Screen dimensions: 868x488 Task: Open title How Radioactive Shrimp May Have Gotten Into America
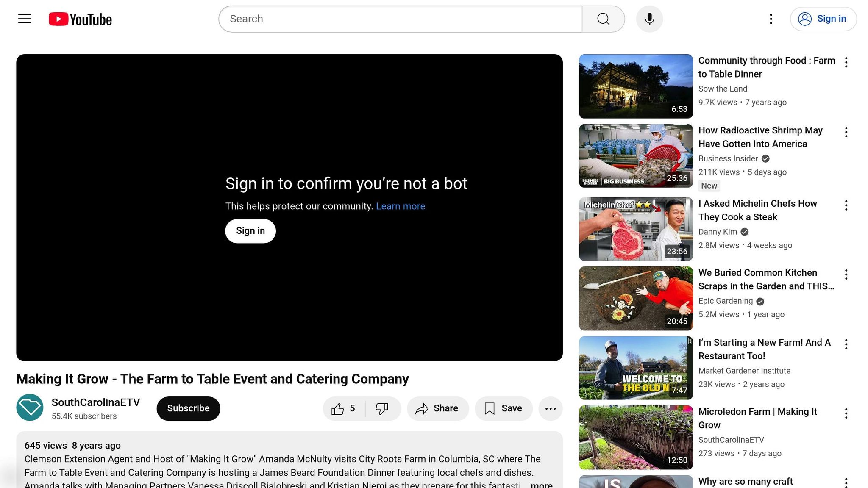coord(760,137)
